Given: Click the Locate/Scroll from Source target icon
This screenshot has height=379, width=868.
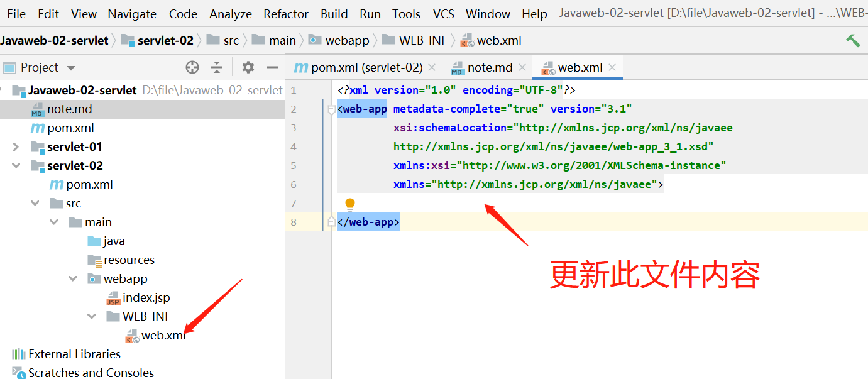Looking at the screenshot, I should tap(192, 67).
